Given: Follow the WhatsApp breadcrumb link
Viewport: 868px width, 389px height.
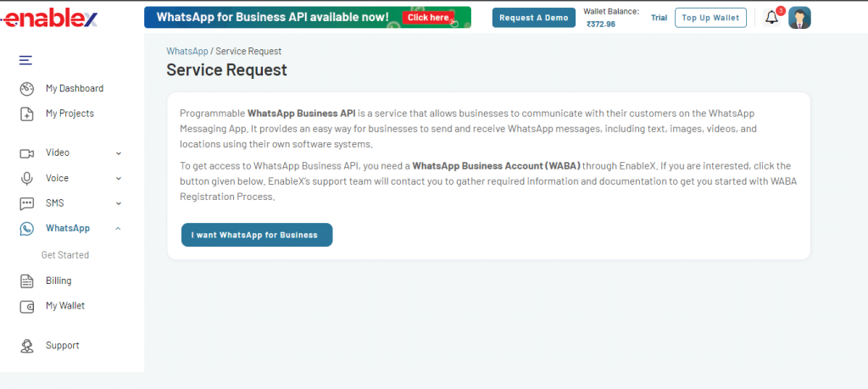Looking at the screenshot, I should [x=187, y=51].
